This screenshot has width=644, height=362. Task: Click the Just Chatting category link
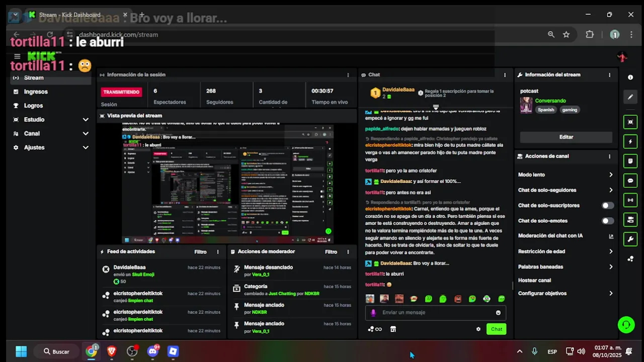(282, 294)
